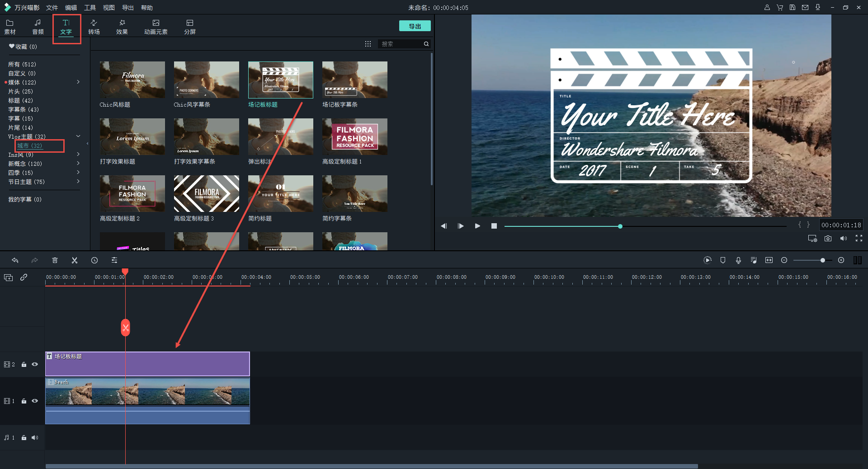Click the delete trash icon in timeline toolbar

[x=55, y=260]
